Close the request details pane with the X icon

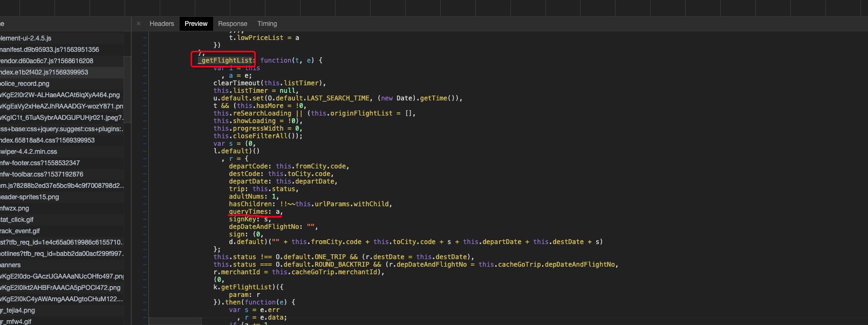pos(139,24)
